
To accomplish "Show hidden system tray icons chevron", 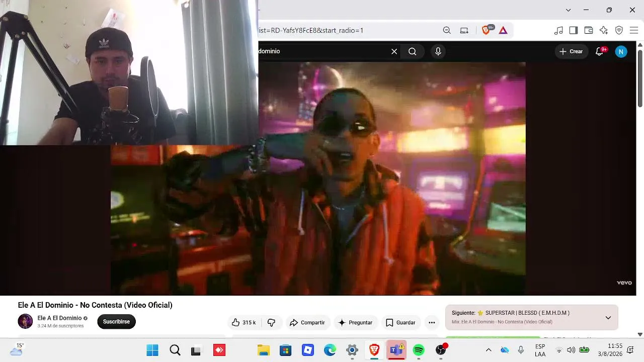I will [x=488, y=350].
